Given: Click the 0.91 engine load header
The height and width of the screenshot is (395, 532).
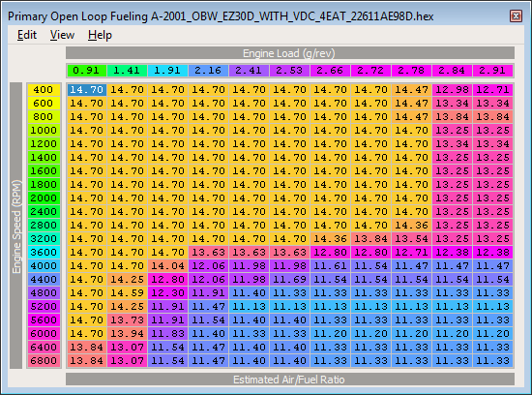Looking at the screenshot, I should point(87,71).
